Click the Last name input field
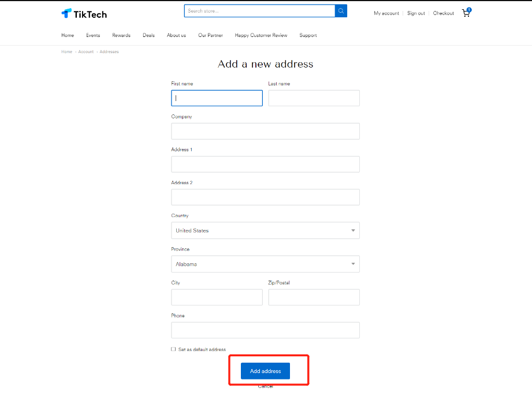 [314, 98]
